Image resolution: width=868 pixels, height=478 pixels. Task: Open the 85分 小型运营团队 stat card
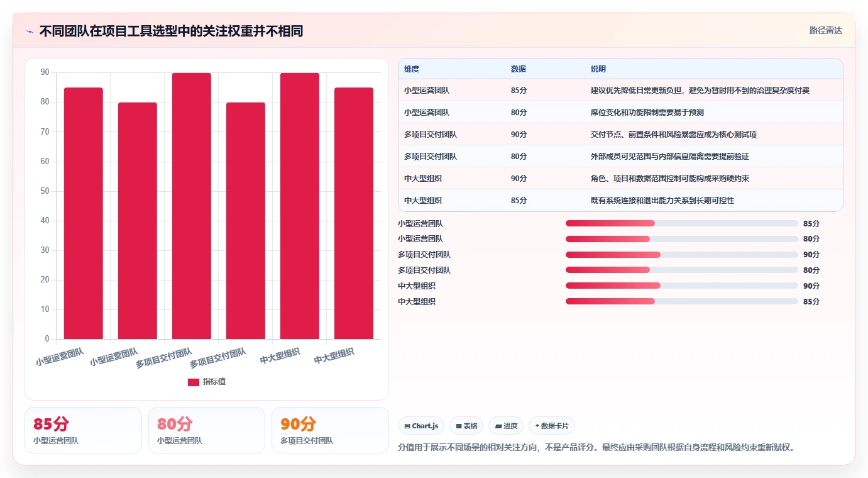(83, 430)
